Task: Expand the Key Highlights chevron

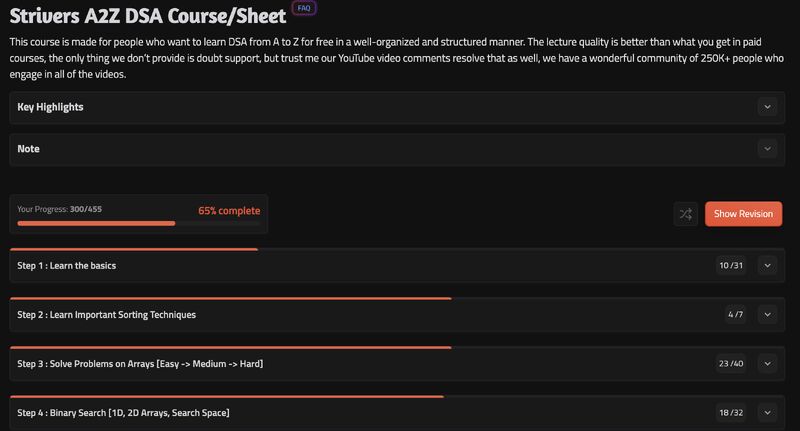Action: coord(767,107)
